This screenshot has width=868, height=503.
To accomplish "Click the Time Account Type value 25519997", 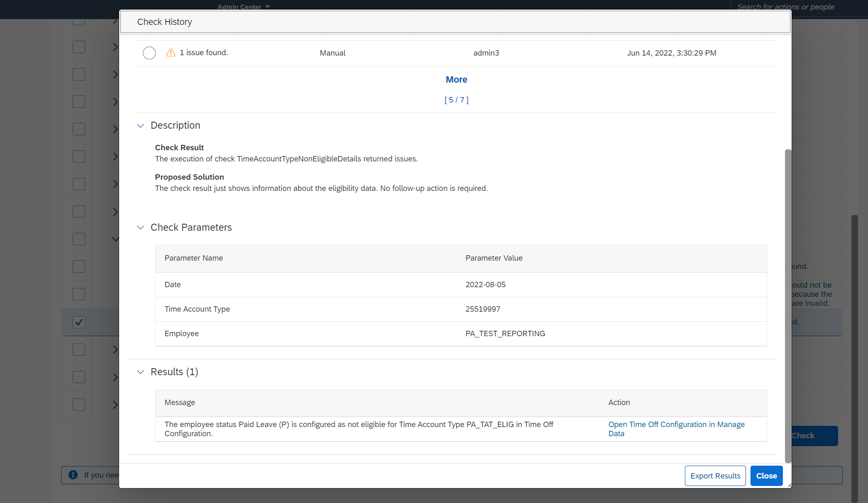I will (483, 309).
